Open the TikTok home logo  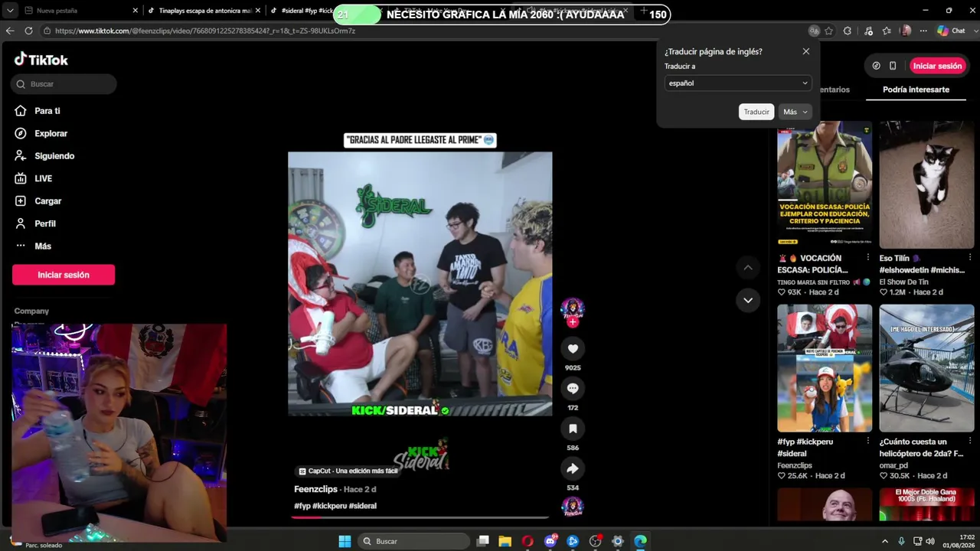(x=41, y=60)
